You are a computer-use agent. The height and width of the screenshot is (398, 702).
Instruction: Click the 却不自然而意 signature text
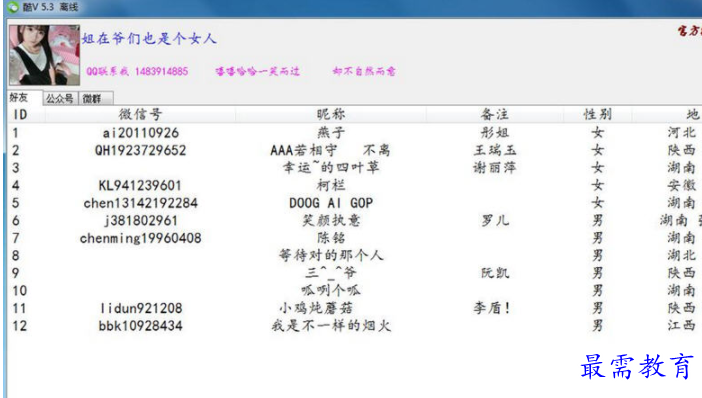(x=364, y=71)
